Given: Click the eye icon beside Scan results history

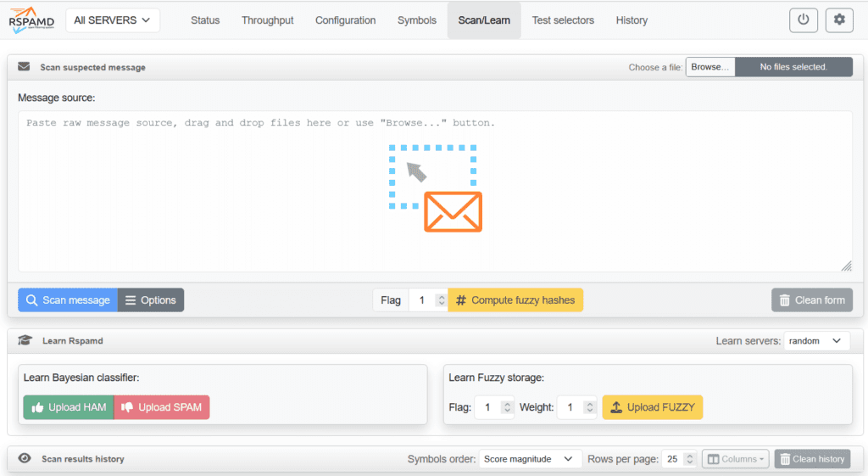Looking at the screenshot, I should tap(25, 459).
